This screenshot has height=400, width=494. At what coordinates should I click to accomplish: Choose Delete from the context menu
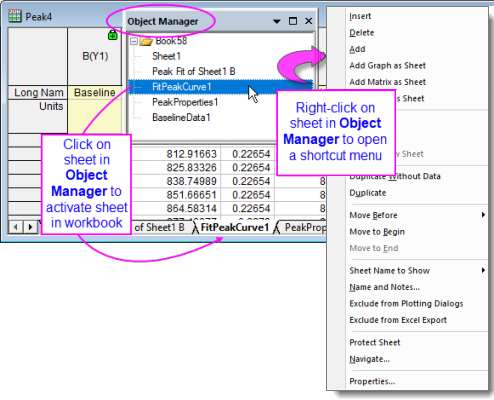(x=362, y=33)
